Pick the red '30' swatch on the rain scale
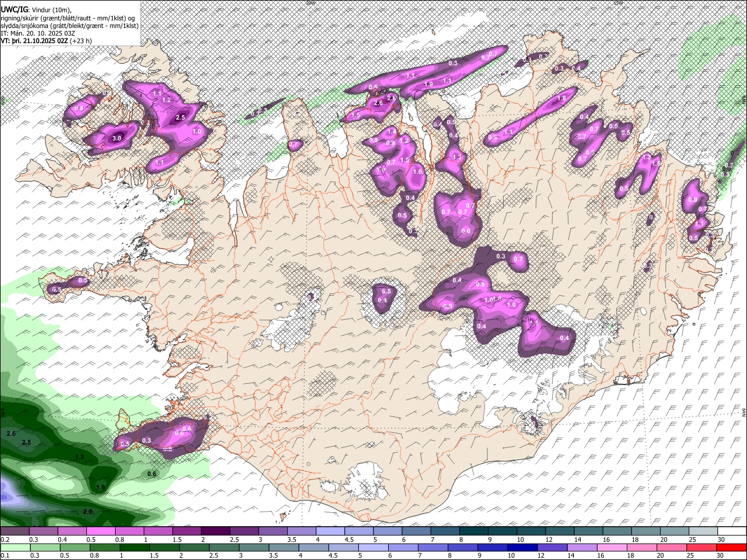The height and width of the screenshot is (560, 747). (732, 547)
